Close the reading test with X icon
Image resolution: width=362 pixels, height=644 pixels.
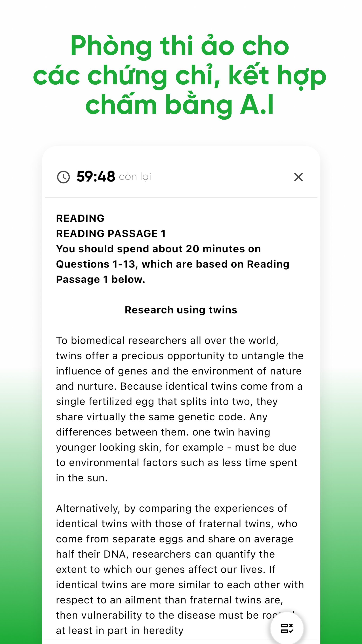click(298, 177)
